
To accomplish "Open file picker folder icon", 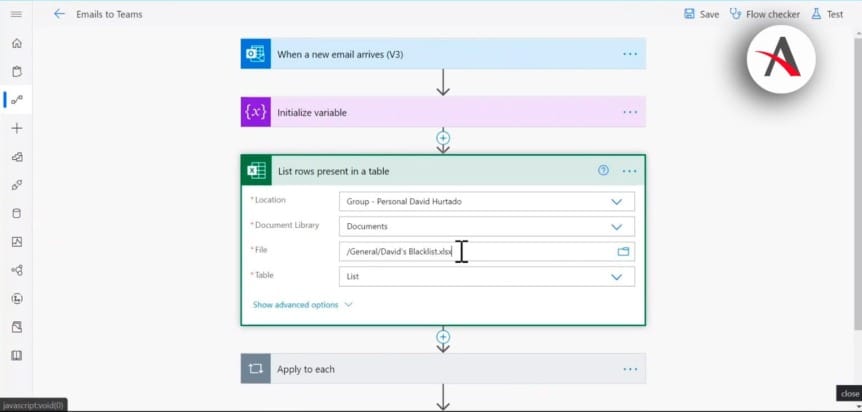I will (623, 251).
